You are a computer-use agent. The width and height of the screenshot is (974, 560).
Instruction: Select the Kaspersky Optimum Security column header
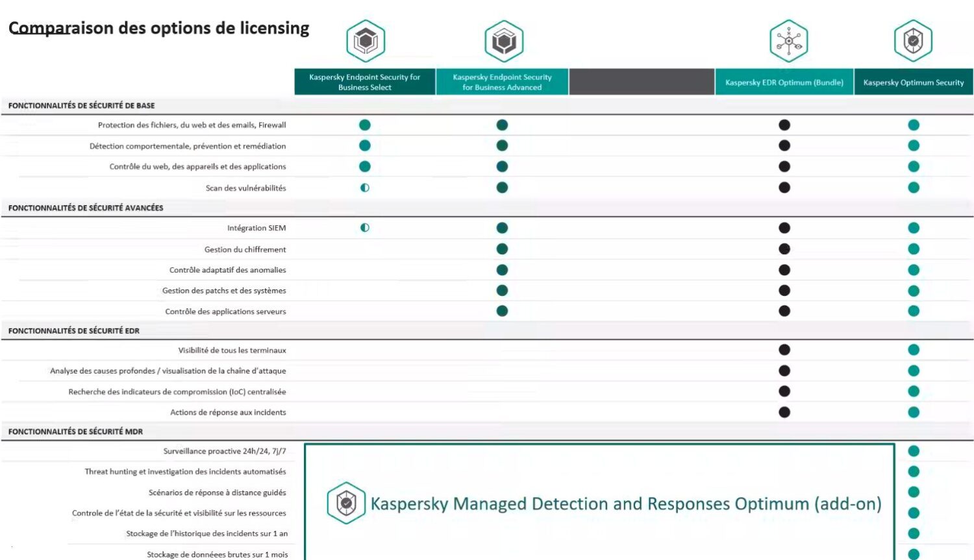(x=914, y=82)
